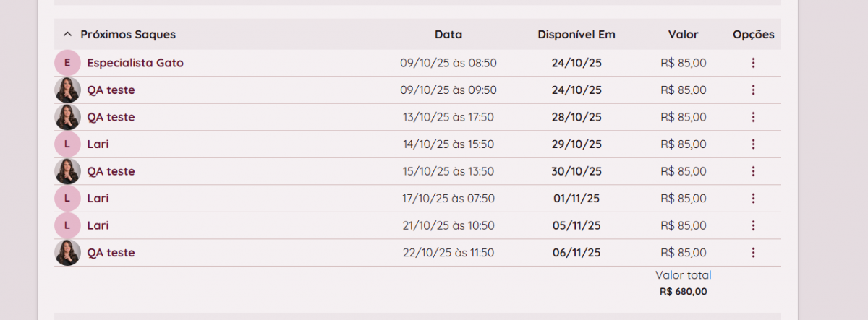Screen dimensions: 868x320
Task: Click the Especialista Gato name link
Action: tap(135, 63)
